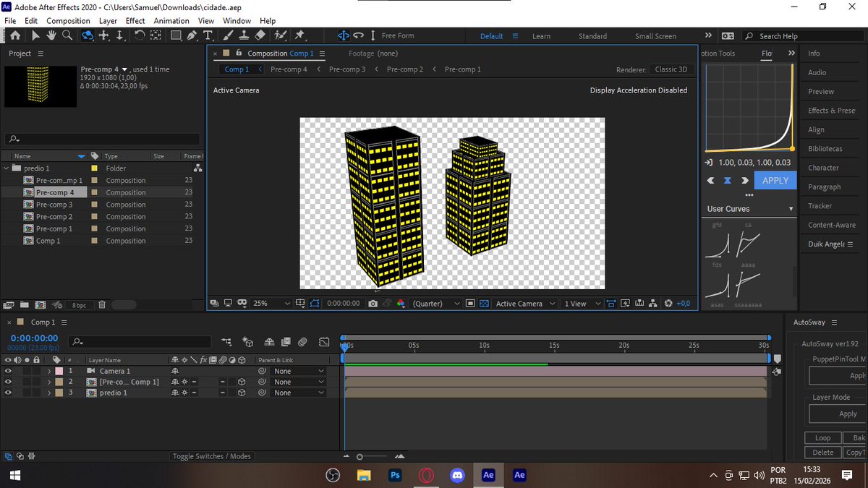Select the Rotation tool

tap(139, 35)
